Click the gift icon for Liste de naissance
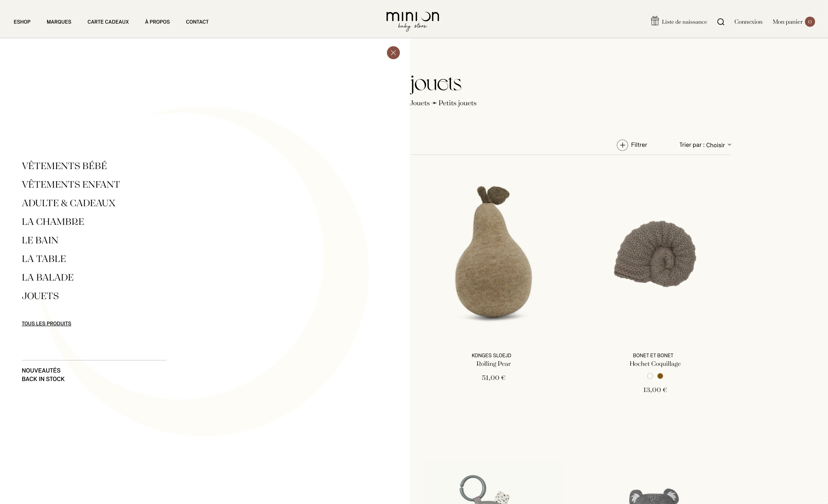This screenshot has width=828, height=504. pyautogui.click(x=655, y=21)
